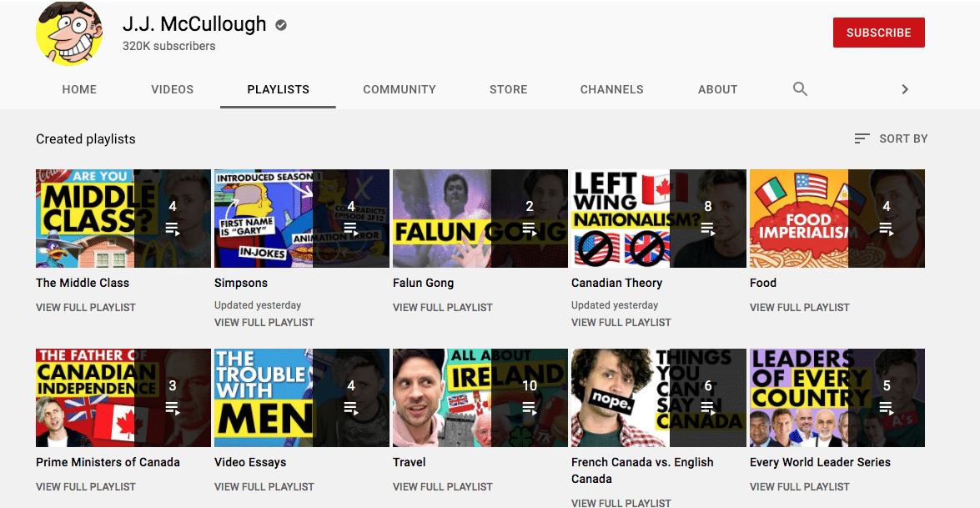Open The Middle Class playlist thumbnail
The image size is (980, 508).
click(x=123, y=218)
